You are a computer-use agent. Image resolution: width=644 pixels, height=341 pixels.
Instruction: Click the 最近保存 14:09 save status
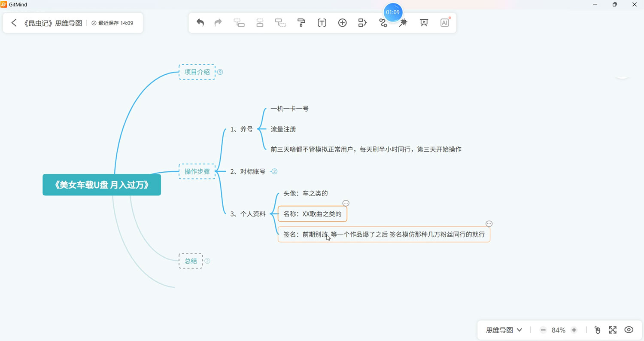(x=113, y=23)
